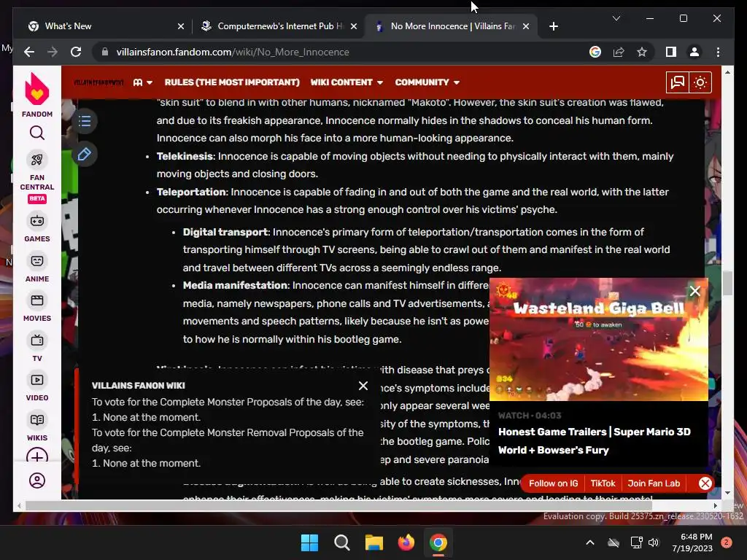Open Honest Game Trailers video title link
Viewport: 747px width, 560px height.
point(594,441)
